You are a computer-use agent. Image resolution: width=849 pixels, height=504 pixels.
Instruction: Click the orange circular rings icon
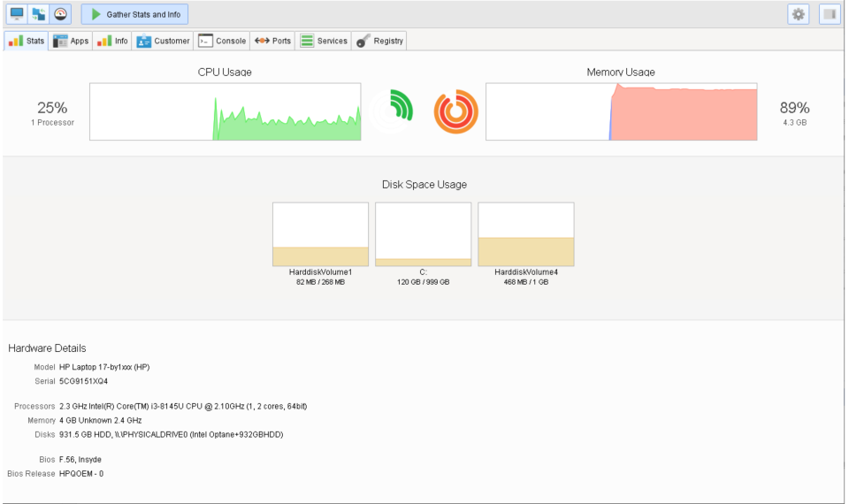tap(456, 111)
